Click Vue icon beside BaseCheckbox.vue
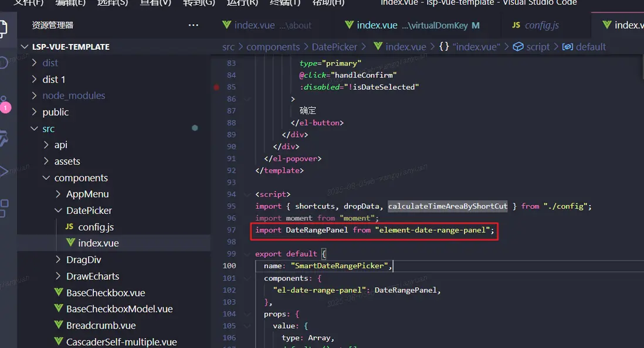644x348 pixels. pyautogui.click(x=59, y=292)
